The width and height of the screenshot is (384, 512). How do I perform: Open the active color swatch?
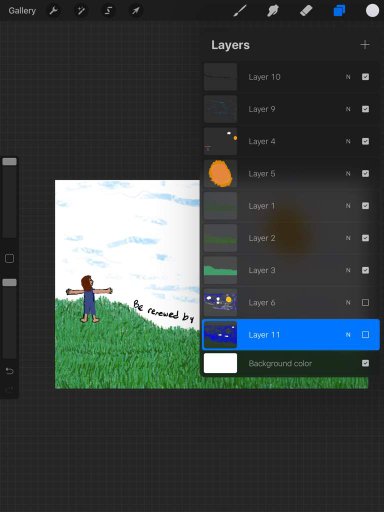(372, 11)
